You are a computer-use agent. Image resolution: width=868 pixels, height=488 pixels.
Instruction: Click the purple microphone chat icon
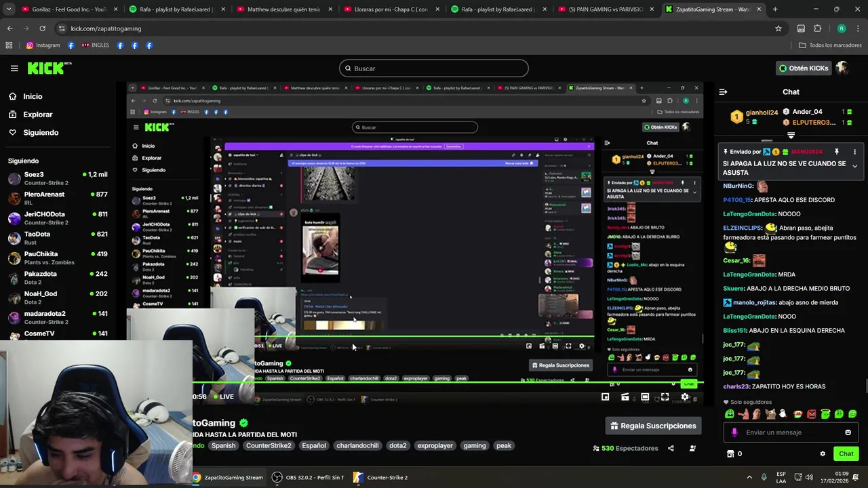point(734,432)
